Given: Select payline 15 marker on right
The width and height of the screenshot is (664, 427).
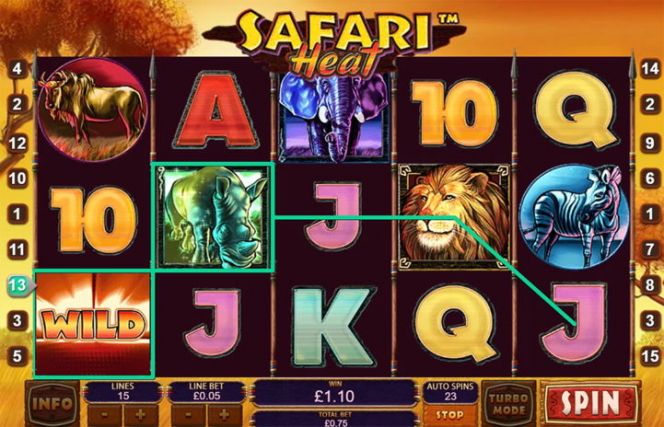Looking at the screenshot, I should [650, 356].
